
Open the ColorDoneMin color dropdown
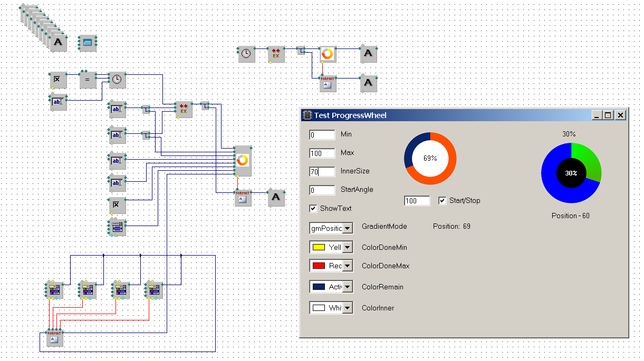click(347, 247)
